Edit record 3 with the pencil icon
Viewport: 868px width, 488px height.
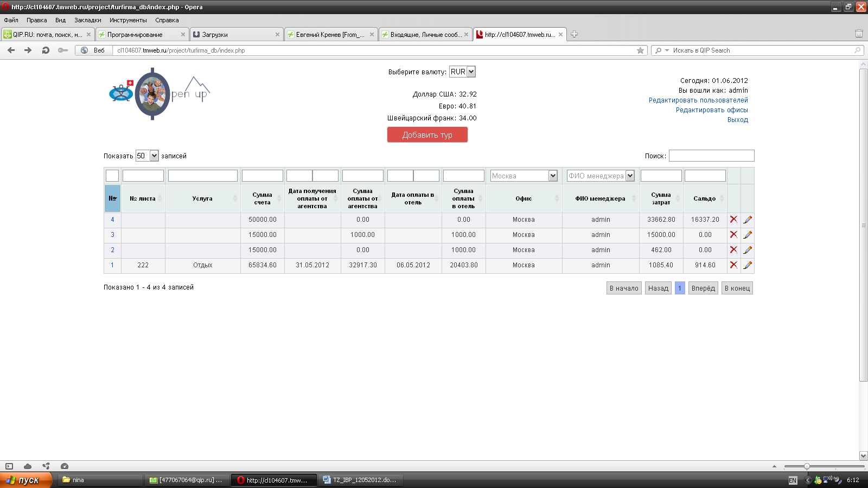pyautogui.click(x=748, y=235)
